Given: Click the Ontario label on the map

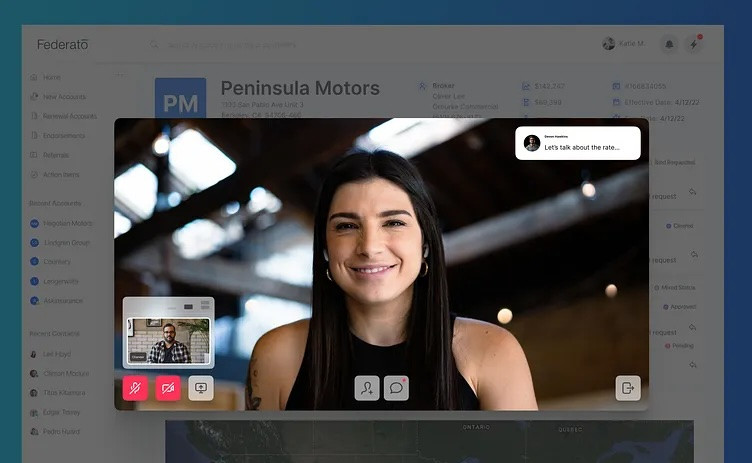Looking at the screenshot, I should (x=476, y=427).
